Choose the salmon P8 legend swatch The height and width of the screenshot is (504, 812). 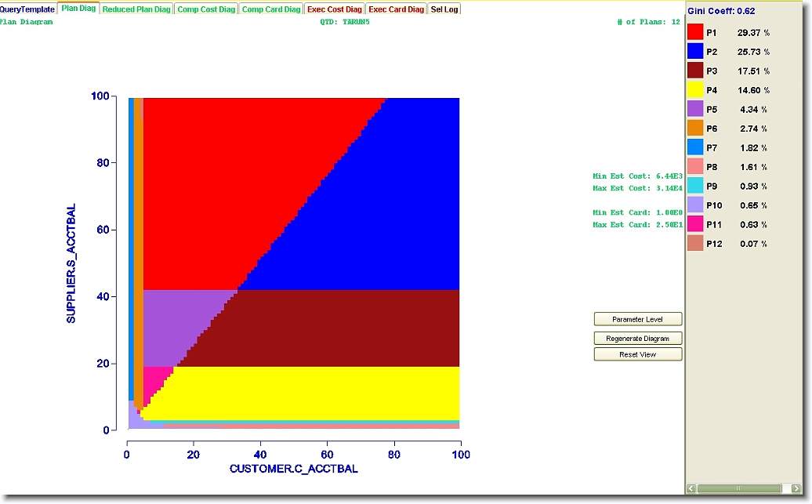[x=695, y=166]
